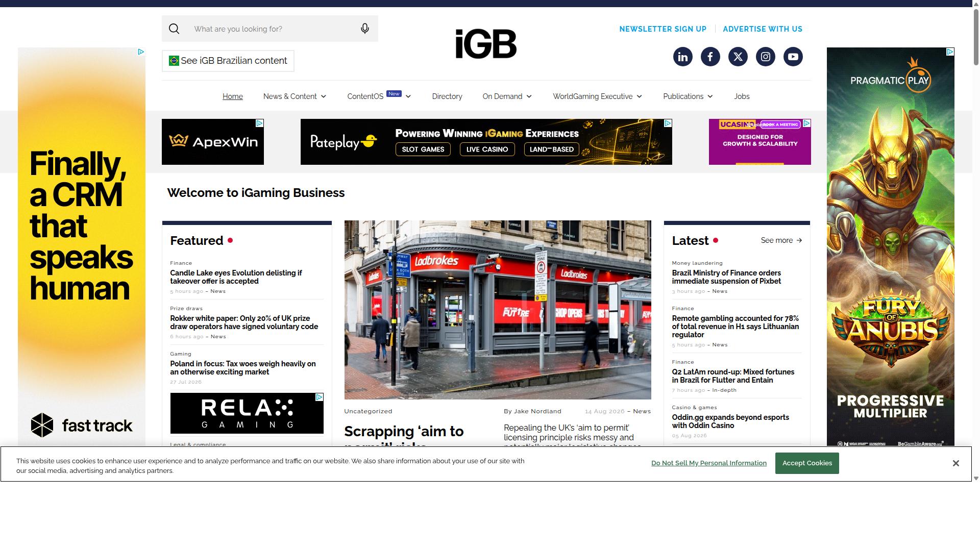This screenshot has width=980, height=551.
Task: Click the fast track CRM ad
Action: [x=82, y=246]
